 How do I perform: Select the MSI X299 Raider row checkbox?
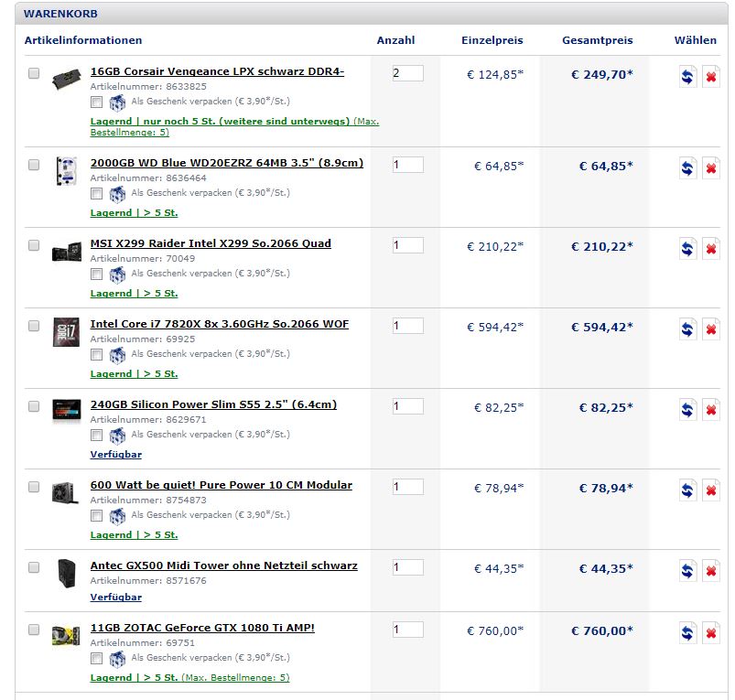[34, 245]
